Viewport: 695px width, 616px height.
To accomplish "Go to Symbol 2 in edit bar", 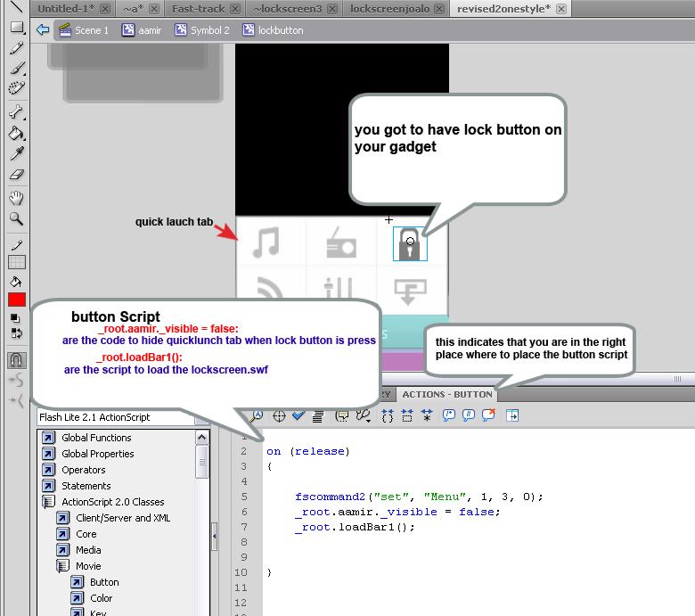I will 202,30.
